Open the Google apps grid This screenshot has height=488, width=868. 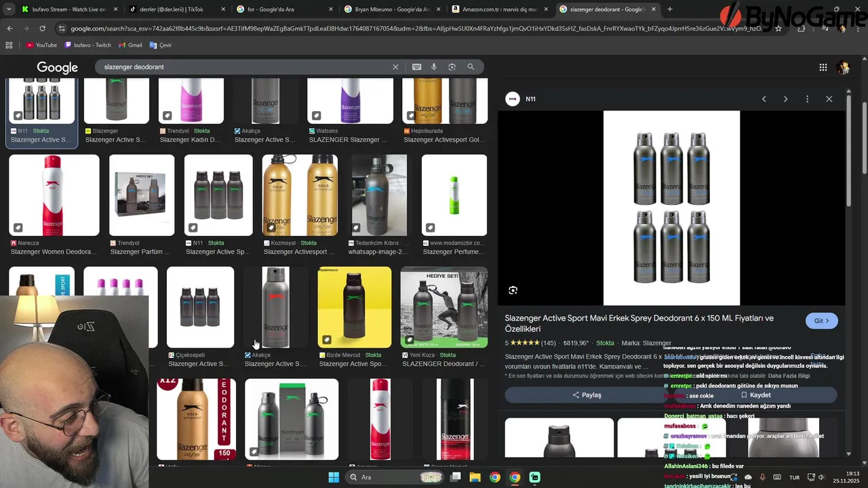pos(823,67)
